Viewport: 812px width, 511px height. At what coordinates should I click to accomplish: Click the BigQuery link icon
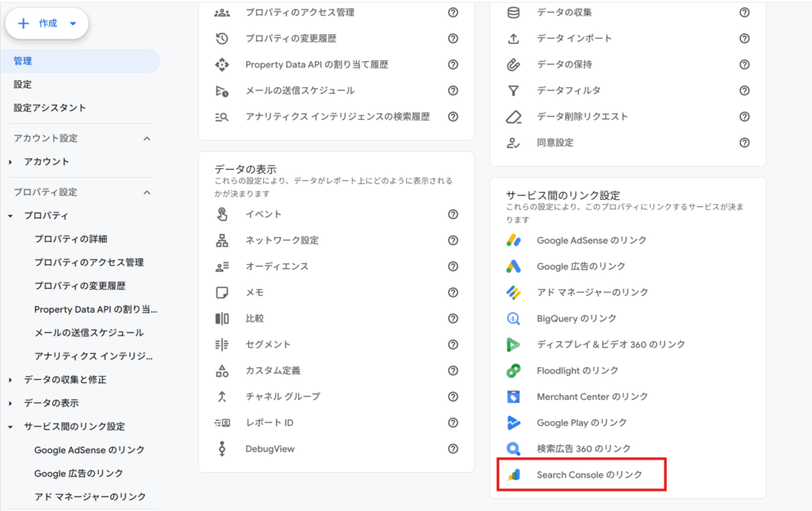513,318
